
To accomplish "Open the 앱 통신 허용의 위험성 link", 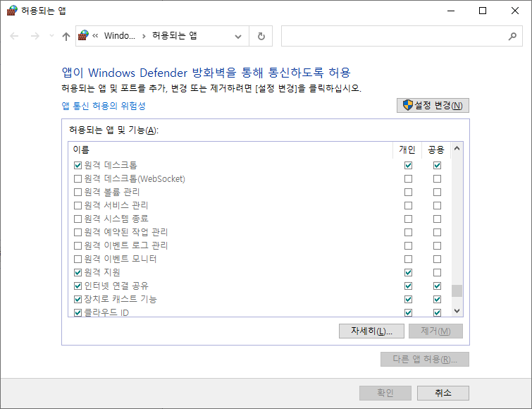I will pos(104,106).
